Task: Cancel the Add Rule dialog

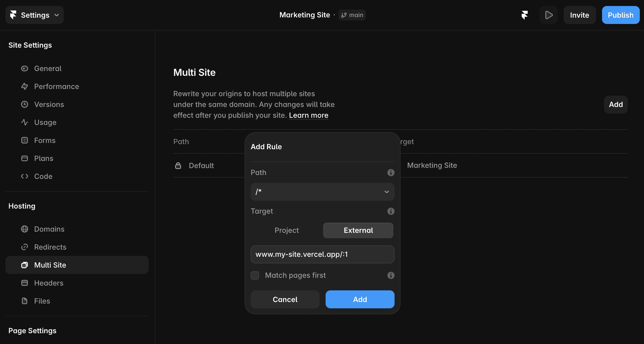Action: (285, 299)
